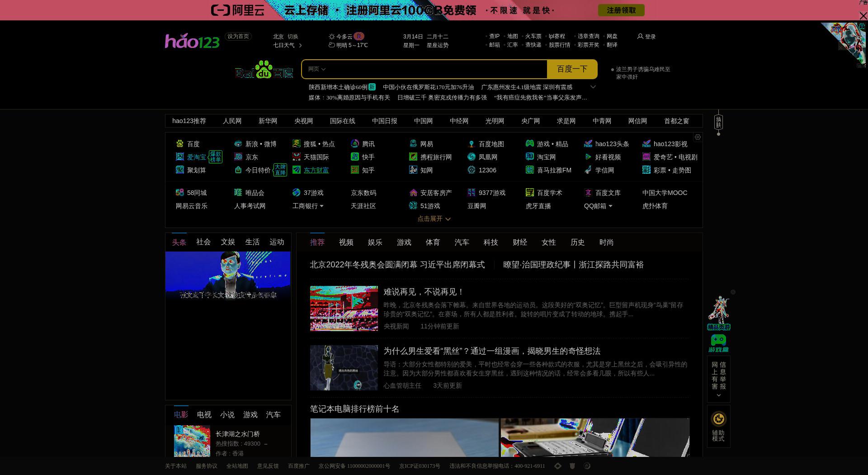The image size is (868, 475).
Task: Expand more sites with 点击展开
Action: coord(434,219)
